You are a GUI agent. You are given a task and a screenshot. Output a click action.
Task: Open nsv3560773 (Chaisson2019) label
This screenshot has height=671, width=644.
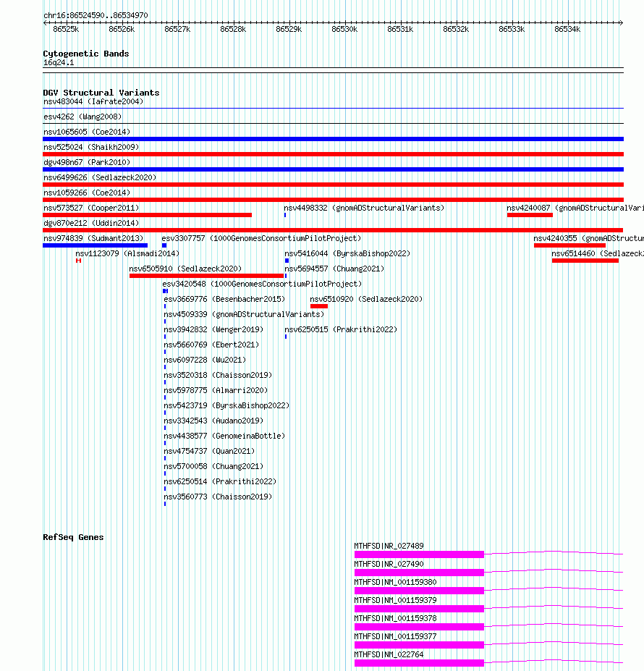[218, 497]
